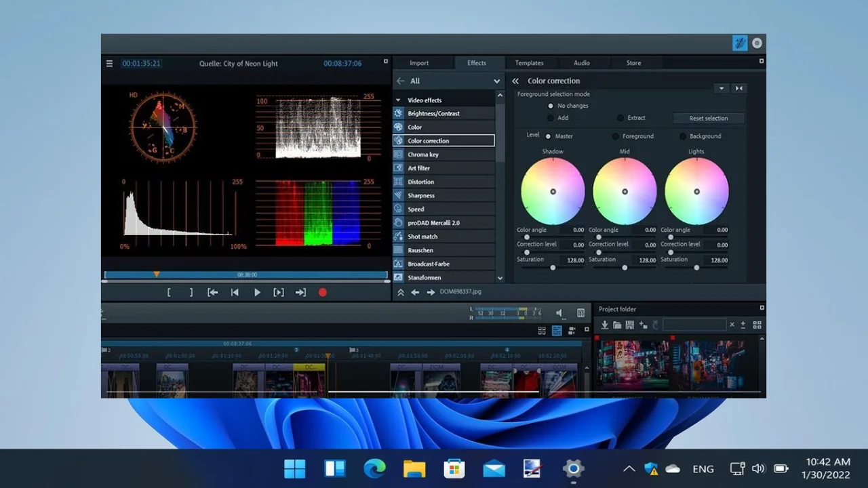Image resolution: width=868 pixels, height=488 pixels.
Task: Click the Chroma key effect icon
Action: [399, 155]
